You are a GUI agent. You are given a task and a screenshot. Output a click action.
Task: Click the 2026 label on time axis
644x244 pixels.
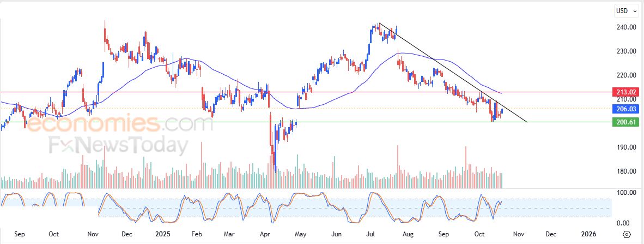tap(588, 234)
